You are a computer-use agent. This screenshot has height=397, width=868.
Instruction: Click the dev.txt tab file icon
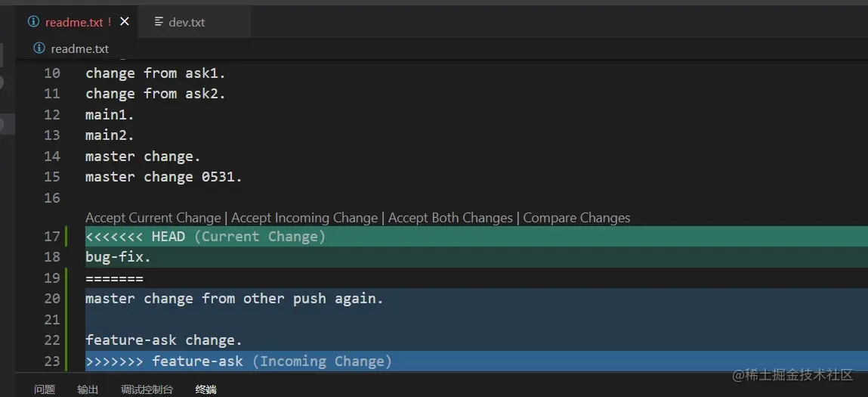pos(159,22)
